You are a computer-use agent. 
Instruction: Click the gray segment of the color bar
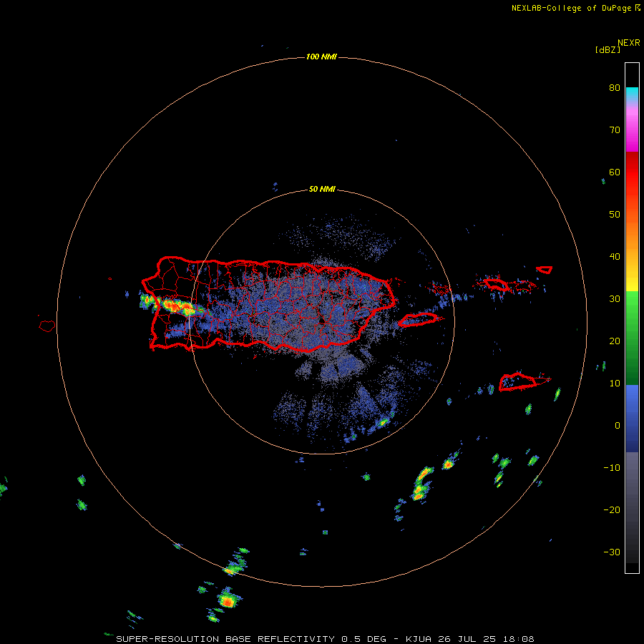(632, 507)
